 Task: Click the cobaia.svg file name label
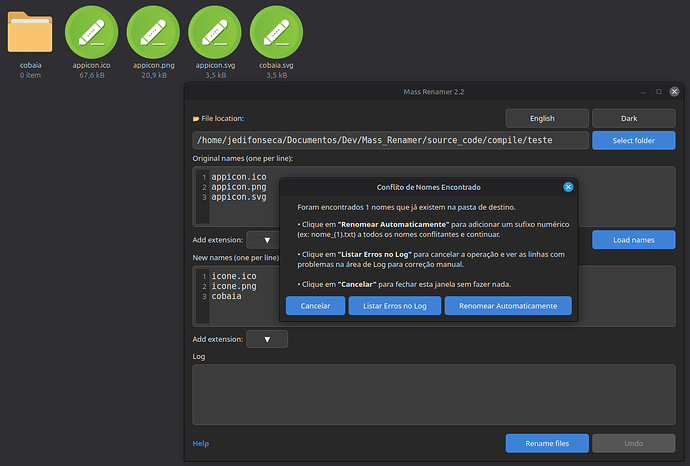tap(276, 65)
